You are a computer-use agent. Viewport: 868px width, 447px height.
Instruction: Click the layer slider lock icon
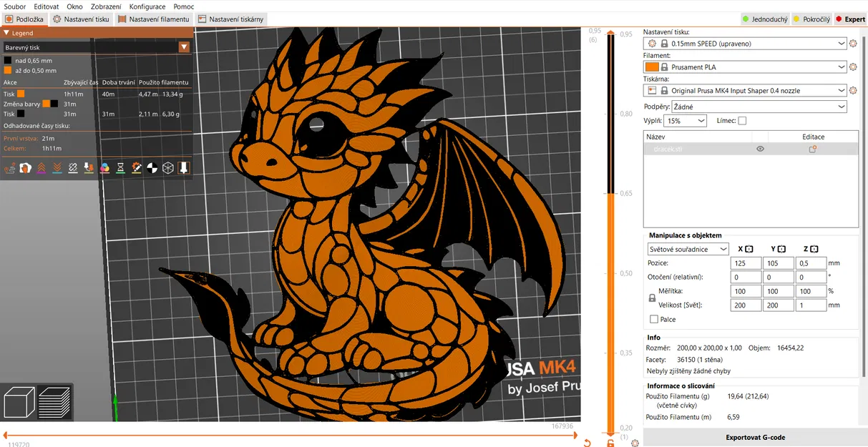click(610, 443)
